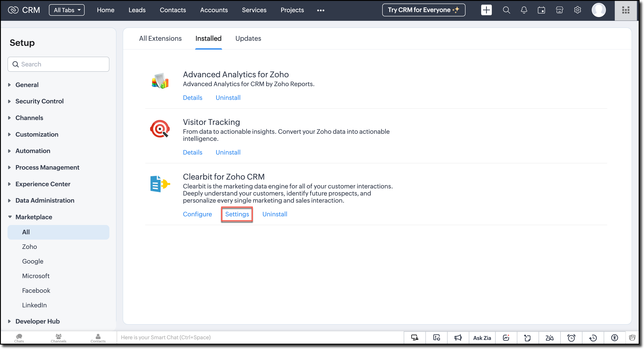Open the search magnifier in top bar
The image size is (644, 349).
[x=506, y=10]
